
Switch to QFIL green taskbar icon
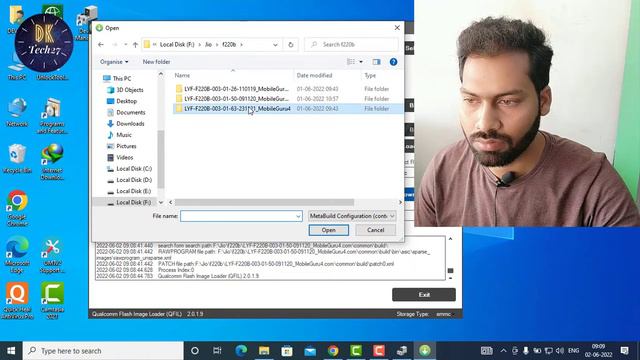[x=425, y=351]
